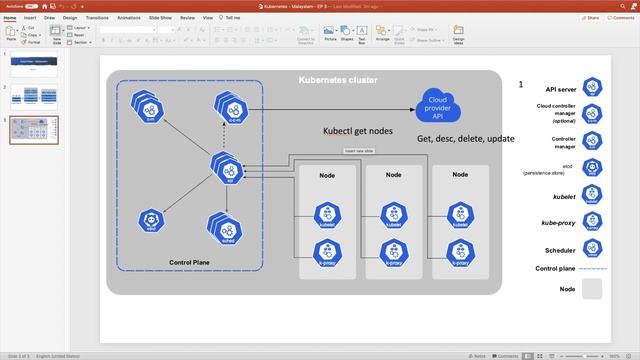Click the Format painter button
The image size is (640, 360).
[31, 42]
